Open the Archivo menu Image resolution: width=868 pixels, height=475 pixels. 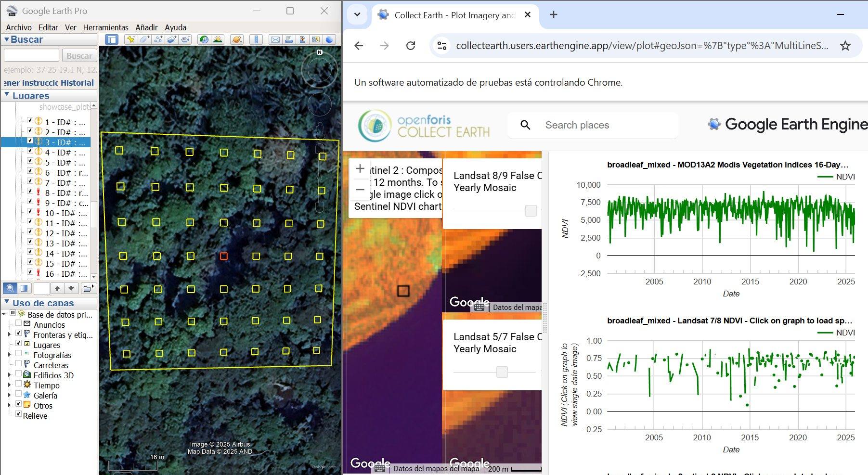pyautogui.click(x=19, y=27)
